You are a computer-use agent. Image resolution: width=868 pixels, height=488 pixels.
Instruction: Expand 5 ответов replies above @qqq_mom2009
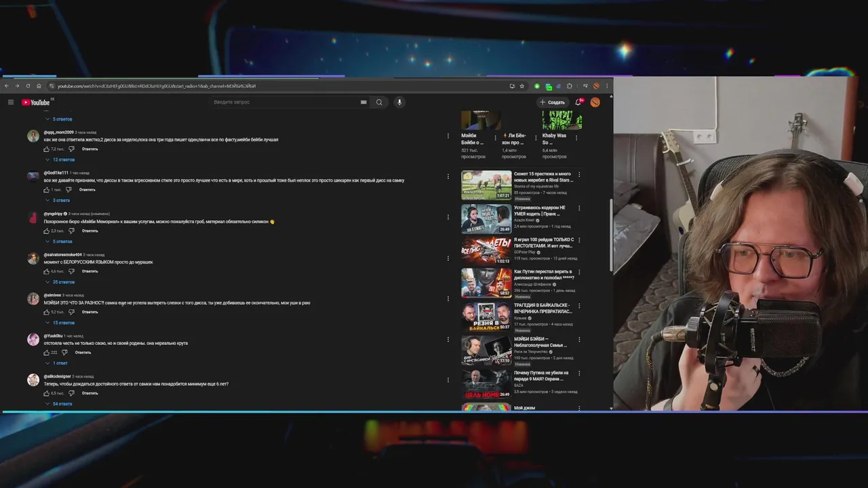[x=58, y=119]
